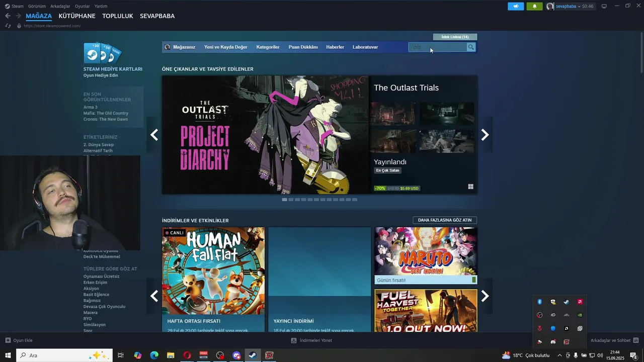Show the previous İndirimler ve Etkinlikler page arrow
The height and width of the screenshot is (362, 644).
coord(154,296)
